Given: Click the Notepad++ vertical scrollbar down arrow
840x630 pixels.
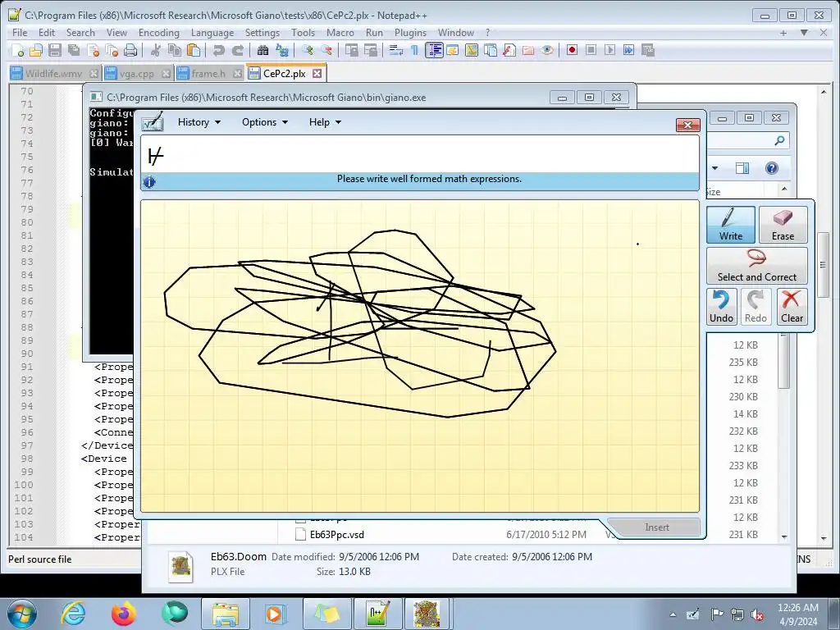Looking at the screenshot, I should point(824,538).
